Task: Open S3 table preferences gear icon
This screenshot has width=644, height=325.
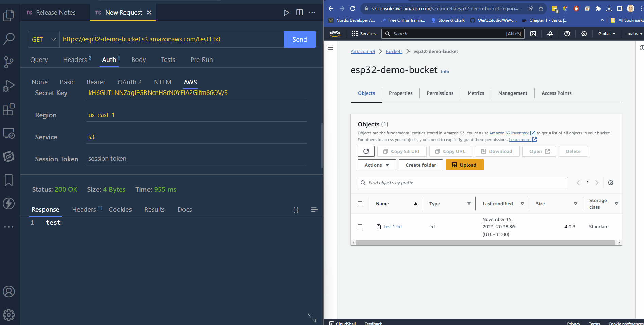Action: click(x=610, y=183)
